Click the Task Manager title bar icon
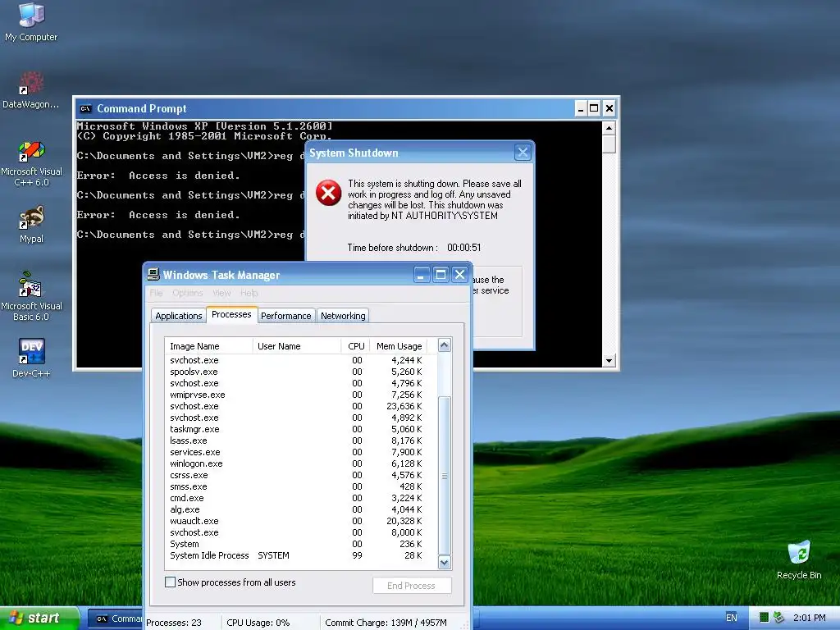 [x=153, y=274]
